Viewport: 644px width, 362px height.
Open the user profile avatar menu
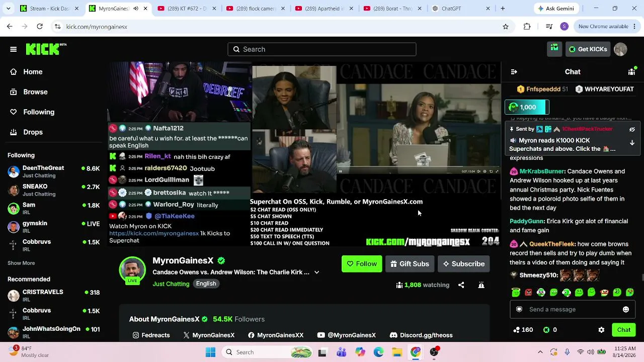620,49
